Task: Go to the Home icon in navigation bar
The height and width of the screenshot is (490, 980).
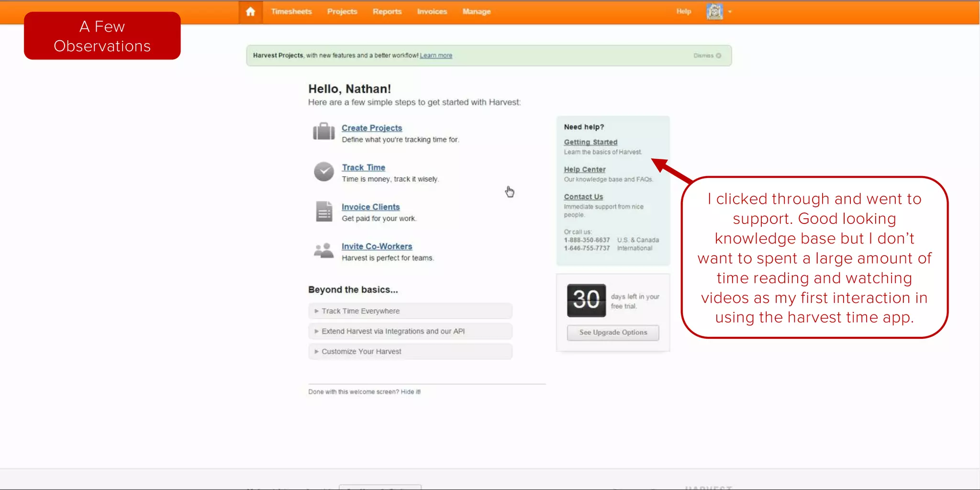Action: coord(250,11)
